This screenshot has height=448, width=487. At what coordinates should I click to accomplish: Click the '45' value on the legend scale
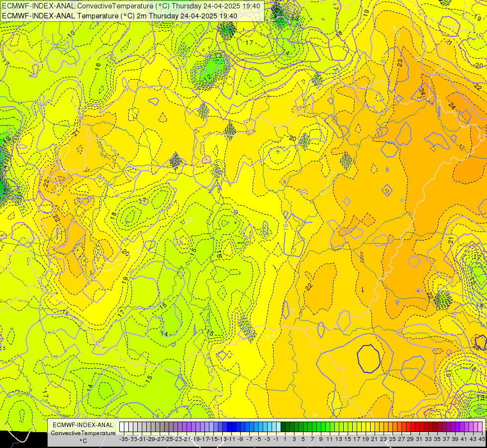pyautogui.click(x=482, y=439)
